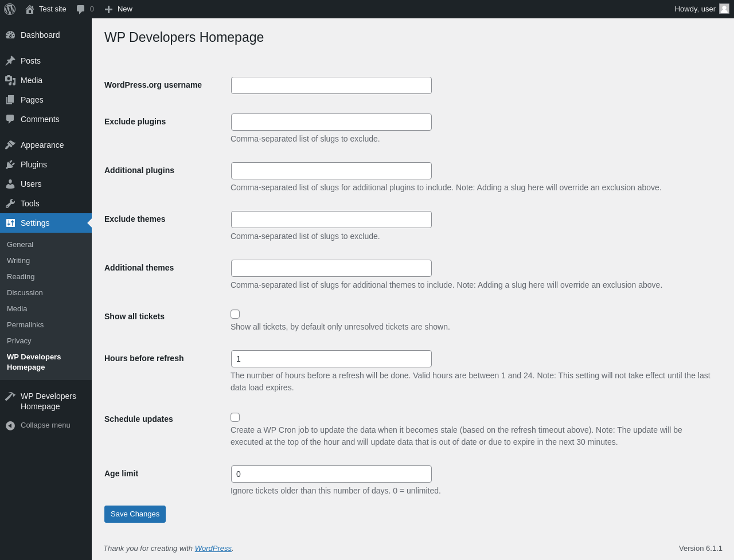This screenshot has width=734, height=560.
Task: Open the Permalinks settings submenu
Action: click(x=46, y=324)
